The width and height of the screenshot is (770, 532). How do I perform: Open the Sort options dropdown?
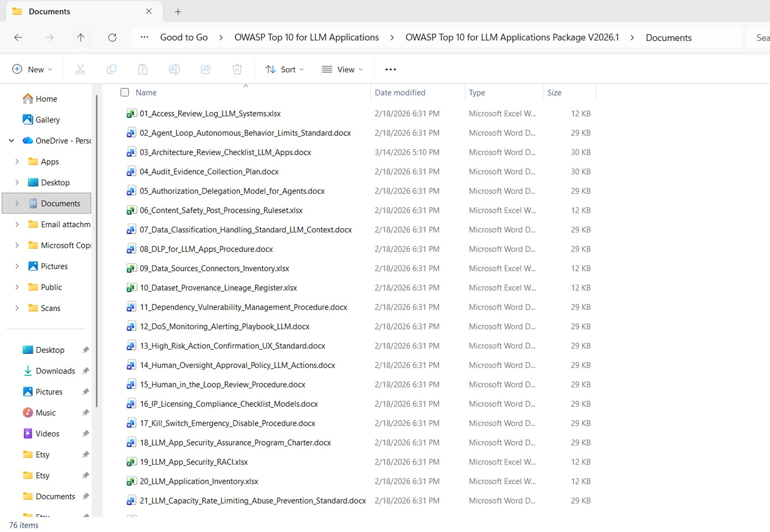point(285,69)
